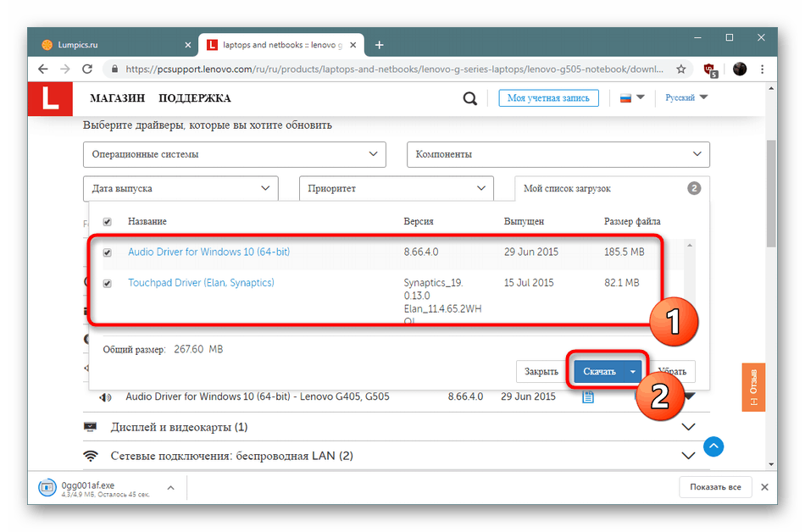Viewport: 805px width, 532px height.
Task: Bookmark page with the star icon
Action: pyautogui.click(x=680, y=69)
